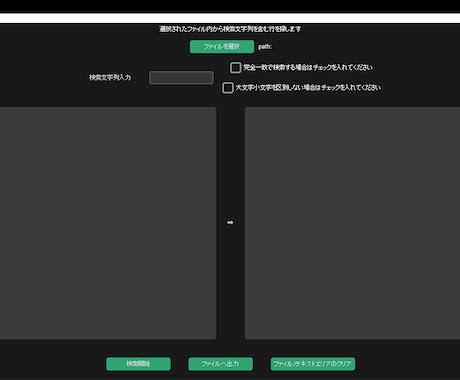This screenshot has height=380, width=460.
Task: Click inside the right results text area
Action: tap(352, 223)
